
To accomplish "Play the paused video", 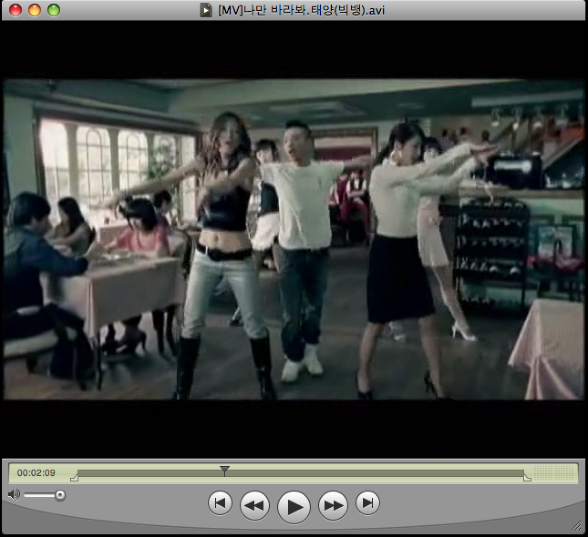I will coord(294,507).
